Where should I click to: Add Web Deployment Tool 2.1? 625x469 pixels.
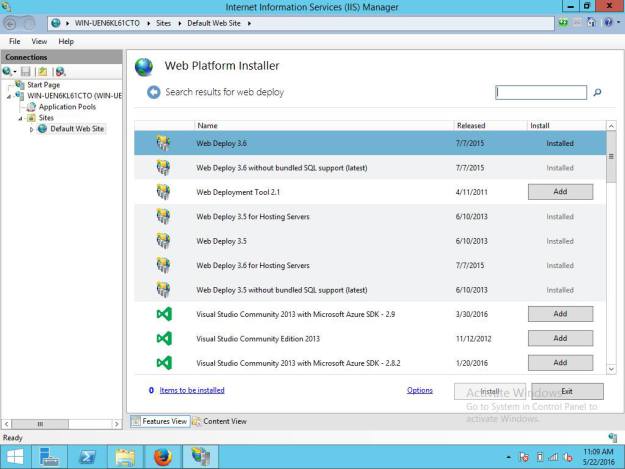pyautogui.click(x=560, y=192)
